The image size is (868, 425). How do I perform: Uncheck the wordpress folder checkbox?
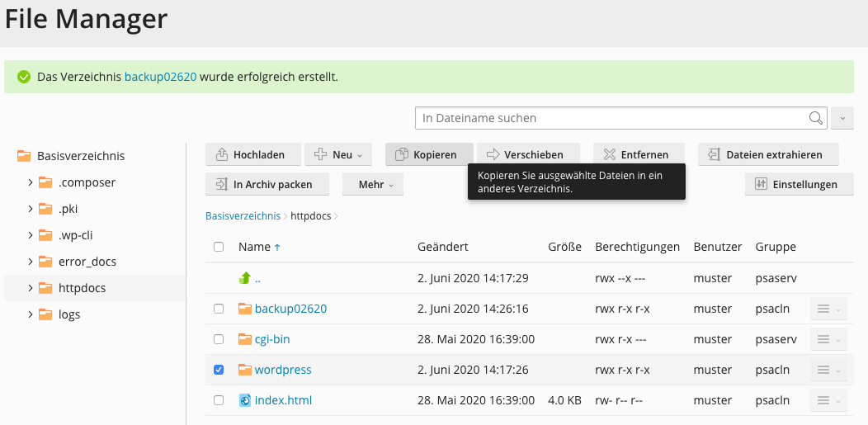coord(219,370)
